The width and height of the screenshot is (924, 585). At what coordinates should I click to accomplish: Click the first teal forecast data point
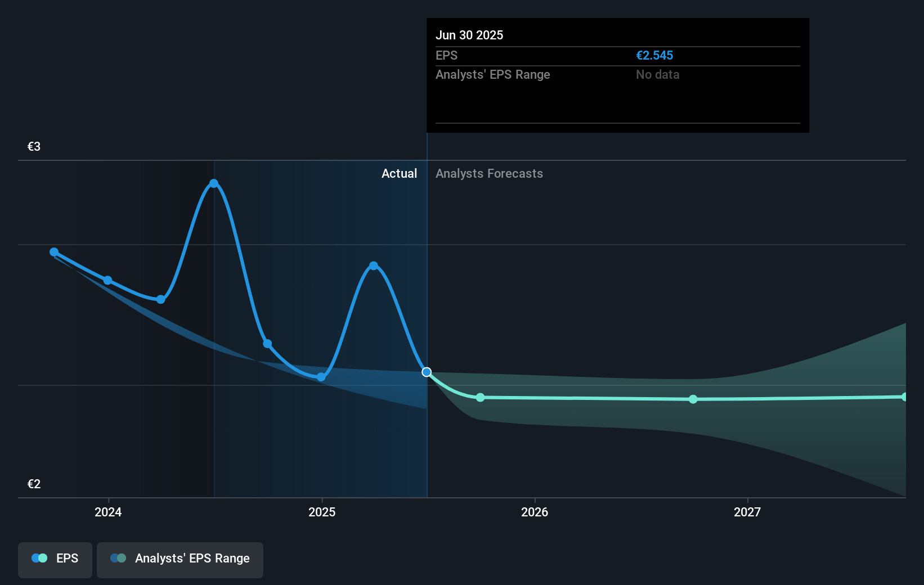[x=480, y=398]
